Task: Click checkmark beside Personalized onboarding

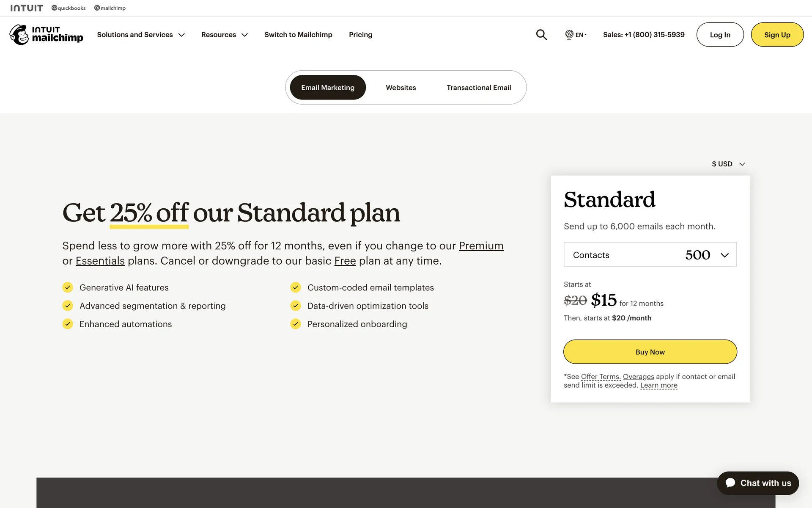Action: (296, 324)
